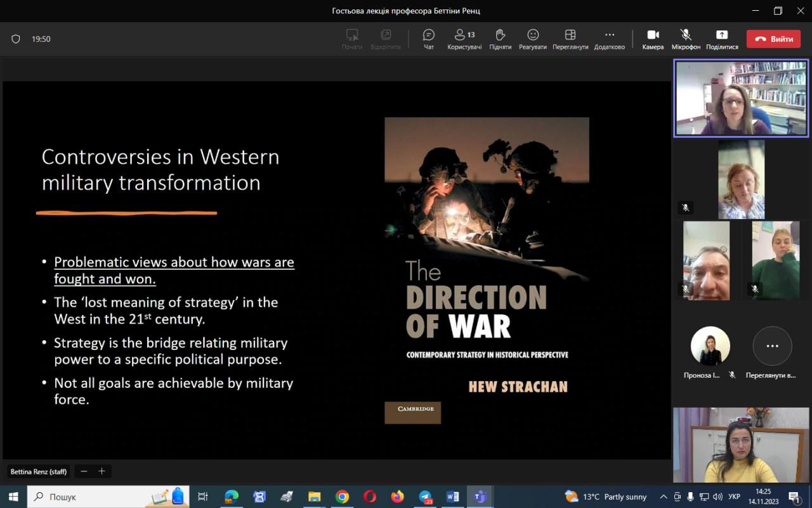
Task: Leave the meeting with Вийти button
Action: (x=773, y=39)
